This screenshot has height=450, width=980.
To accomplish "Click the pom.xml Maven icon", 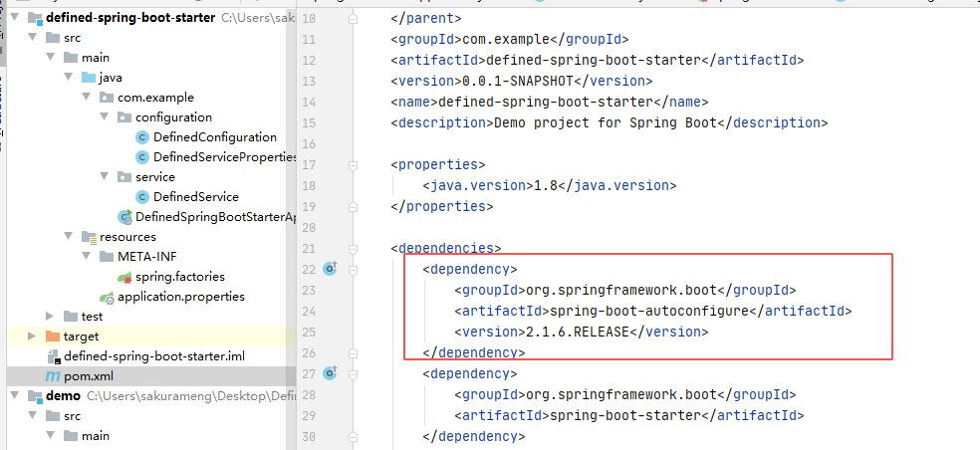I will point(53,376).
